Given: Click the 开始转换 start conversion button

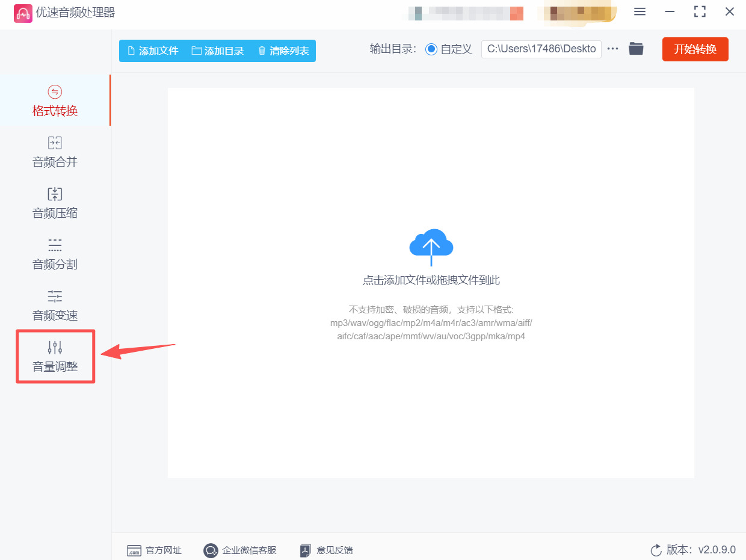Looking at the screenshot, I should coord(695,49).
